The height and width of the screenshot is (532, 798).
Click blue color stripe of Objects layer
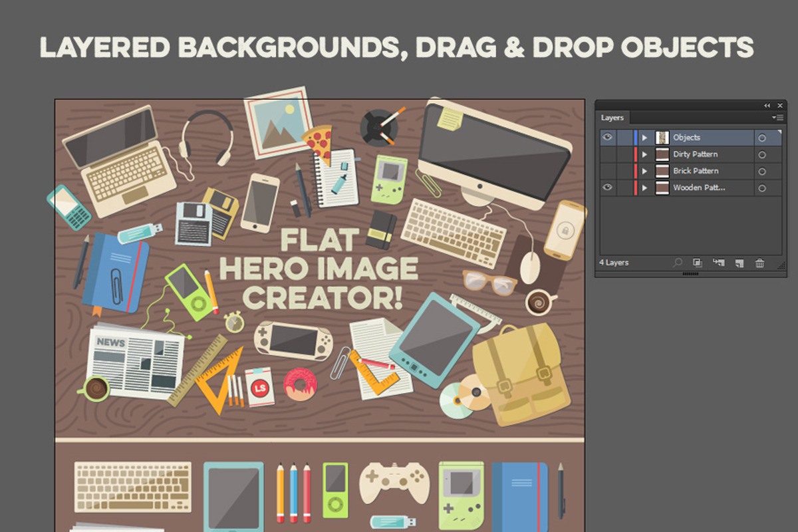click(x=636, y=138)
